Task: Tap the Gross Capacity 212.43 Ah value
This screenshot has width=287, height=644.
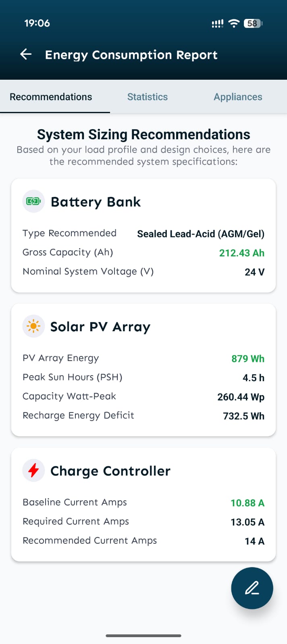Action: coord(241,253)
